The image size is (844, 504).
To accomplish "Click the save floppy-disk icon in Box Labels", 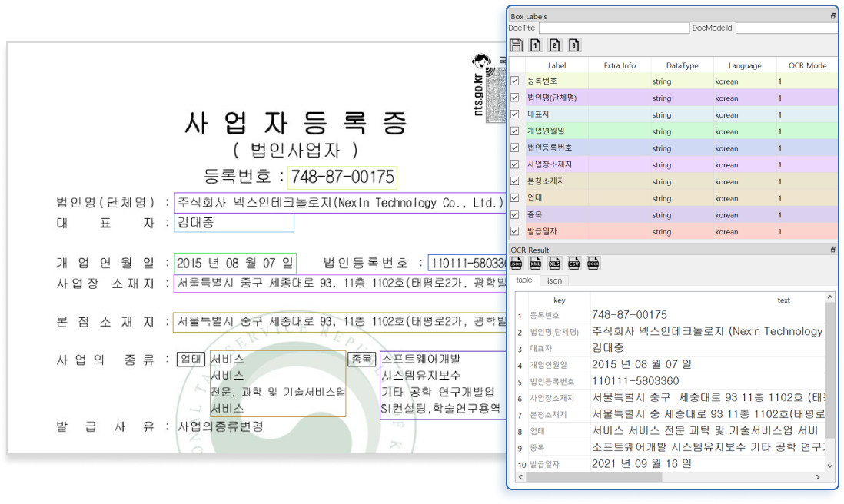I will pos(517,45).
